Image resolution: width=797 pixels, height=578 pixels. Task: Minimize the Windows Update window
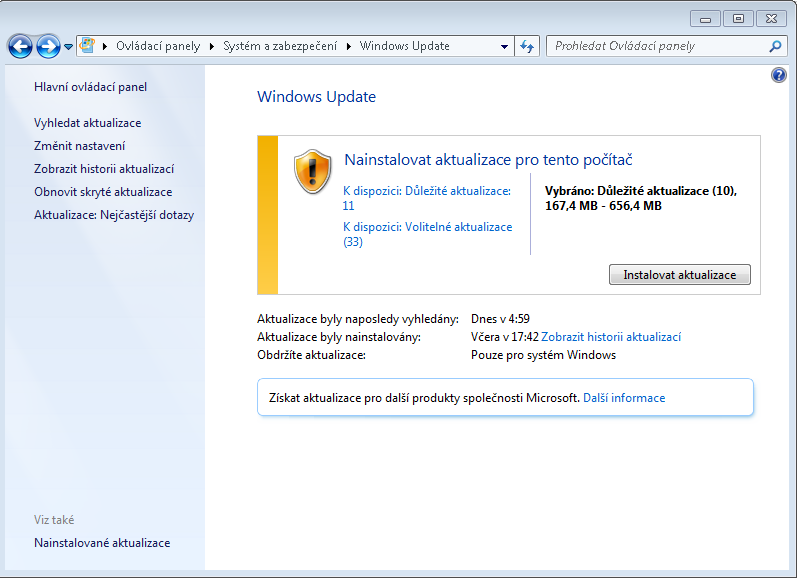coord(705,19)
